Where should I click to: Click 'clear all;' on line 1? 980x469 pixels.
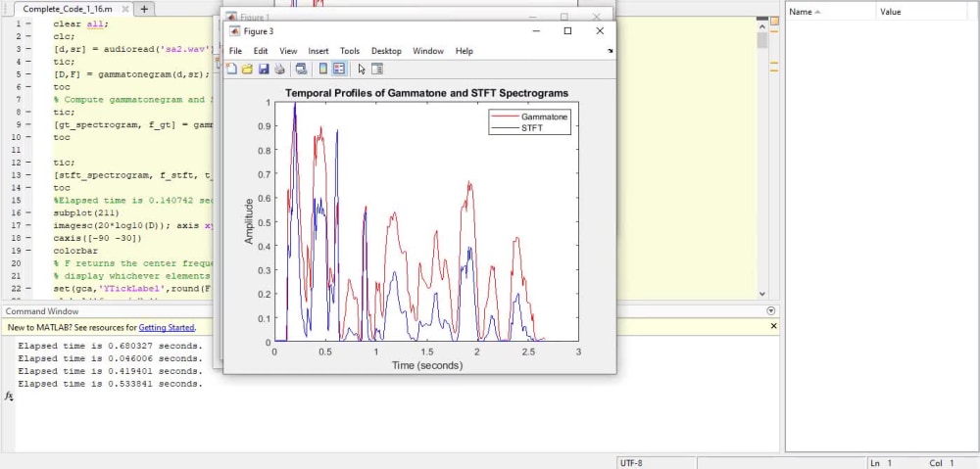click(x=80, y=23)
